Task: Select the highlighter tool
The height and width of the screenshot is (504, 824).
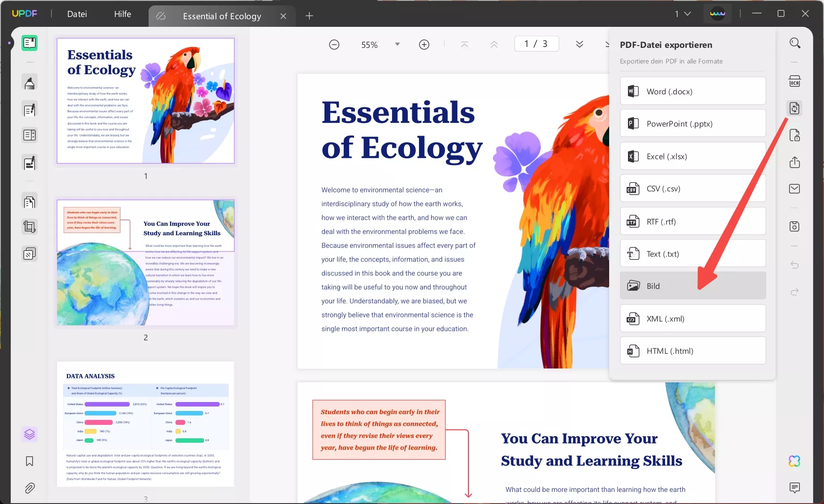Action: click(30, 82)
